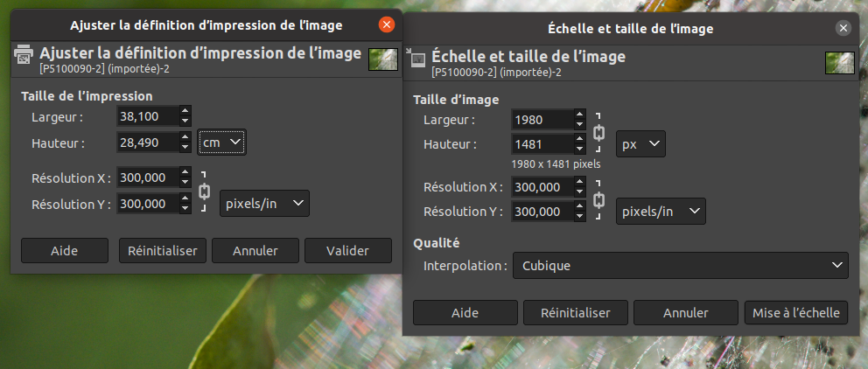Close the Échelle et taille de l'image dialog
The image size is (868, 369).
click(843, 28)
